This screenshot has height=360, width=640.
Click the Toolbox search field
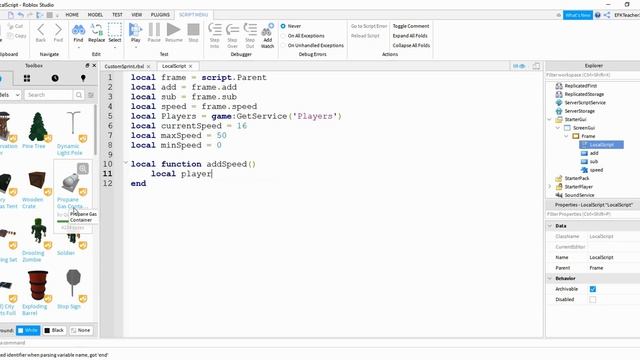click(49, 95)
